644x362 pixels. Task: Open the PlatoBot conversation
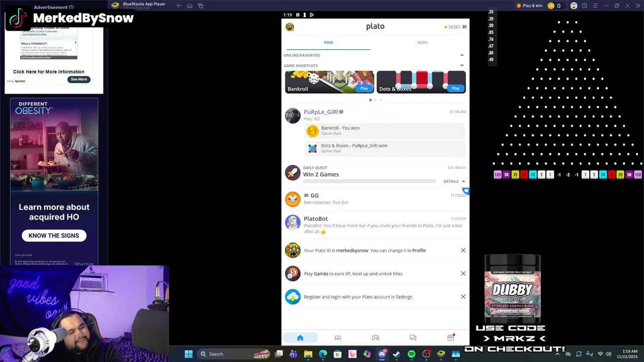click(375, 225)
